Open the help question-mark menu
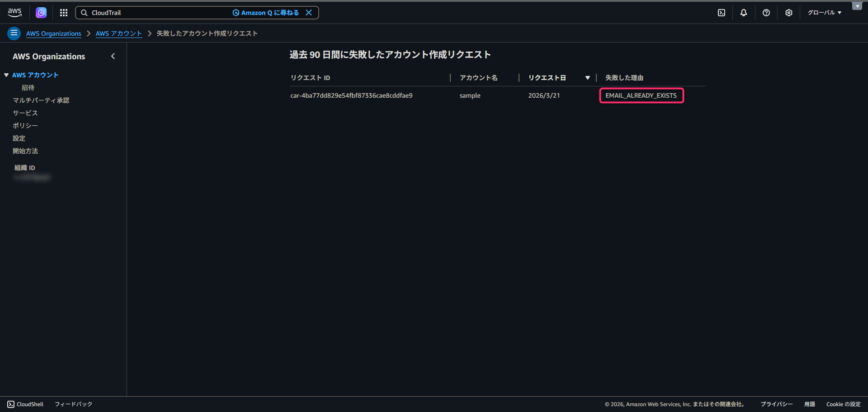This screenshot has width=868, height=412. (x=766, y=13)
